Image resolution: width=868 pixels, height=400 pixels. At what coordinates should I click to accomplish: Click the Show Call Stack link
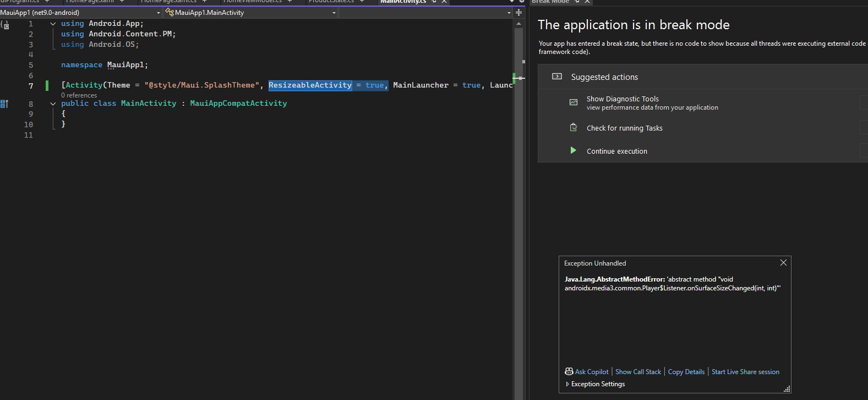pyautogui.click(x=638, y=372)
